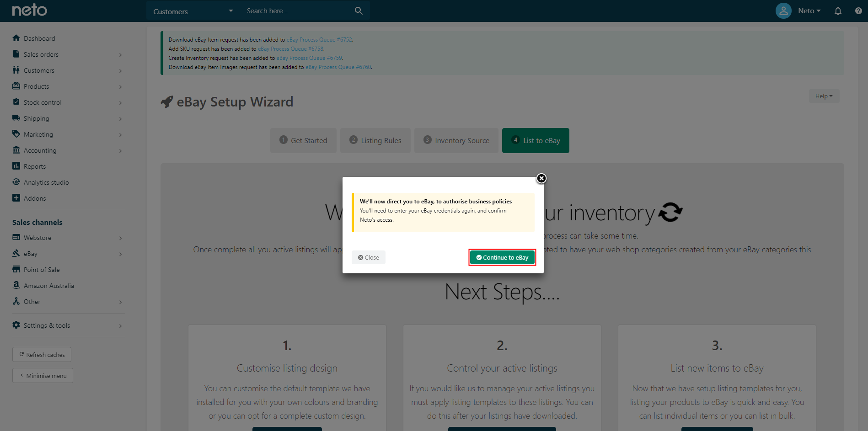
Task: Open the help question mark icon
Action: 858,11
